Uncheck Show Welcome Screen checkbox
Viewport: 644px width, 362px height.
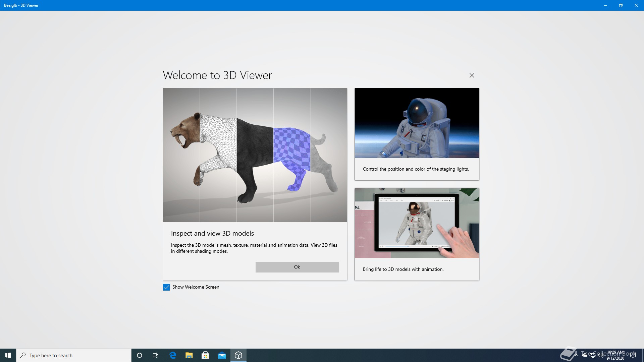166,287
